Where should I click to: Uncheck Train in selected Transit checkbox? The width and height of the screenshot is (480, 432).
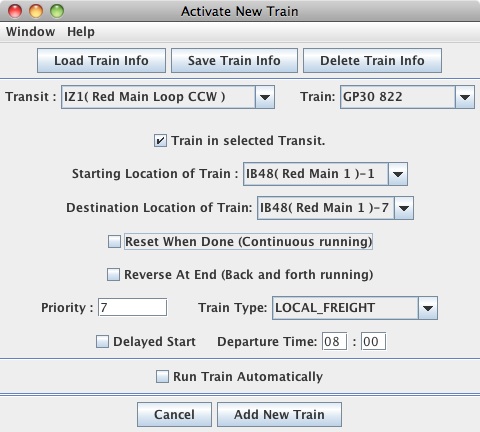pos(160,141)
